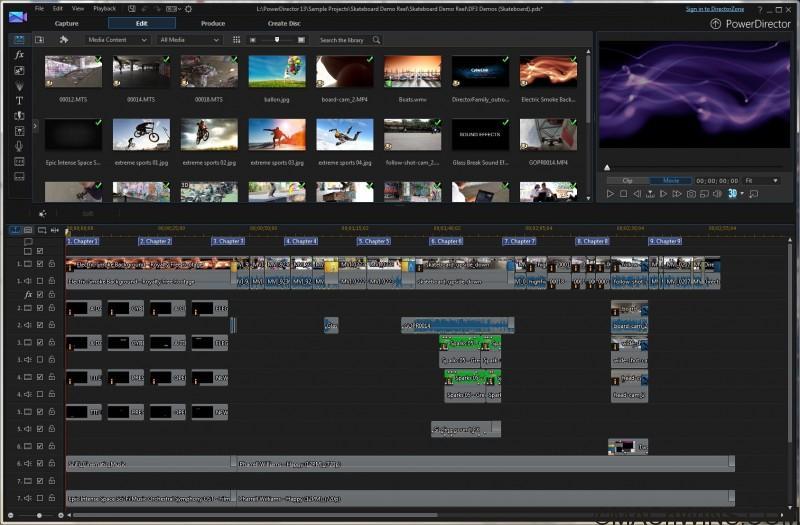Open the Particle Room icon
This screenshot has height=525, width=800.
click(19, 86)
